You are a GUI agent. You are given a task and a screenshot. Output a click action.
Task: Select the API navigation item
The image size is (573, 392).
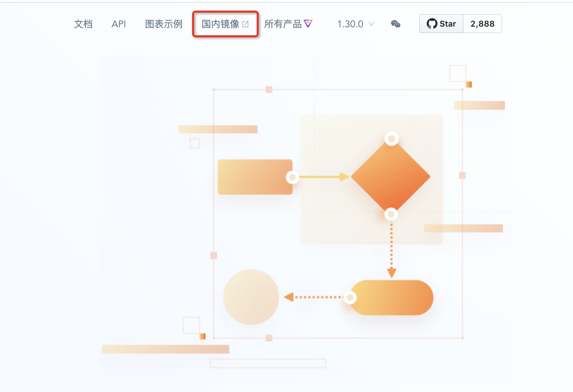tap(119, 24)
